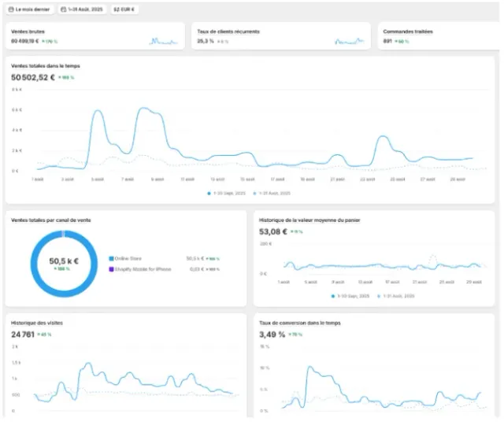Click '1-31 Août, 2025' legend under average basket chart
This screenshot has height=425, width=504.
(396, 296)
